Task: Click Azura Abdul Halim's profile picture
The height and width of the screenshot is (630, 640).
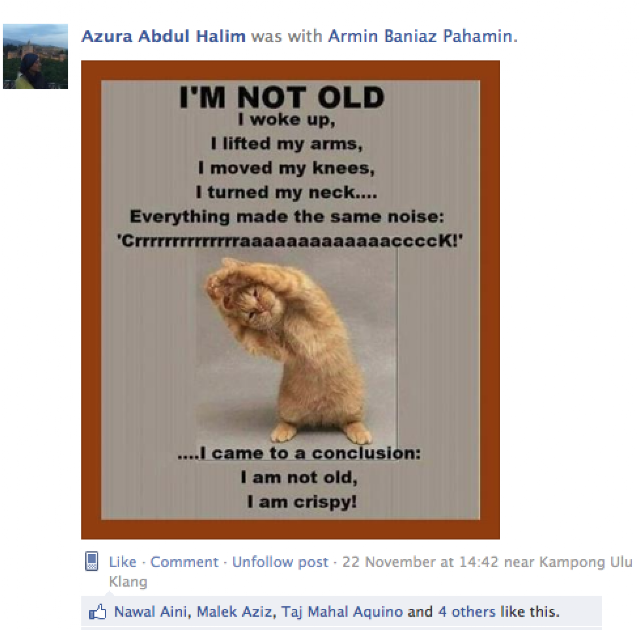Action: (x=35, y=56)
